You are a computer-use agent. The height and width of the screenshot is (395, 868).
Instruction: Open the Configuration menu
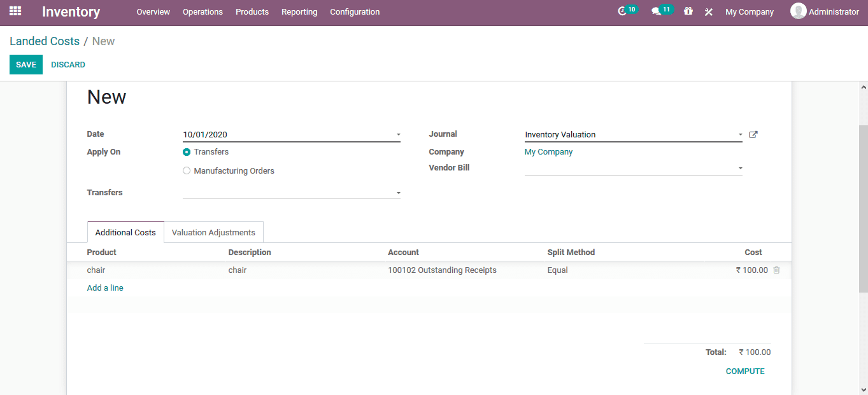[x=355, y=11]
